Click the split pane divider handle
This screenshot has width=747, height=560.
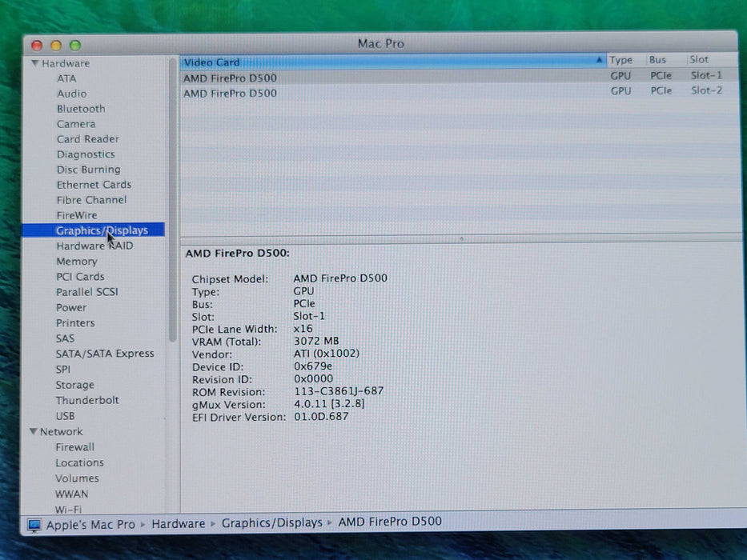[461, 238]
